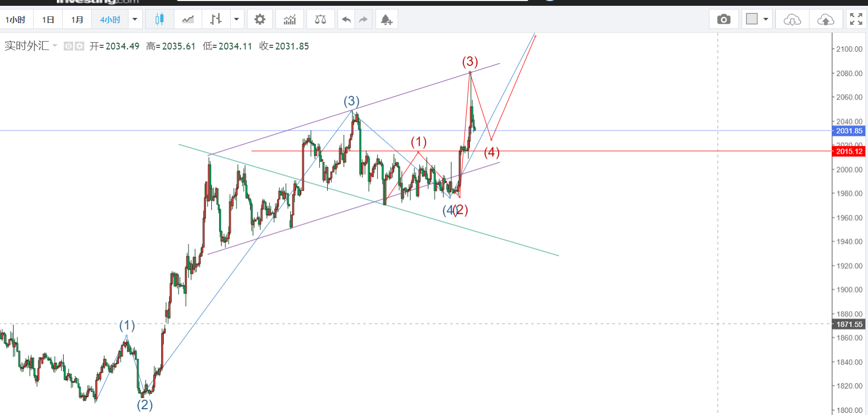Viewport: 868px width, 415px height.
Task: Open the indicators panel
Action: (x=290, y=19)
